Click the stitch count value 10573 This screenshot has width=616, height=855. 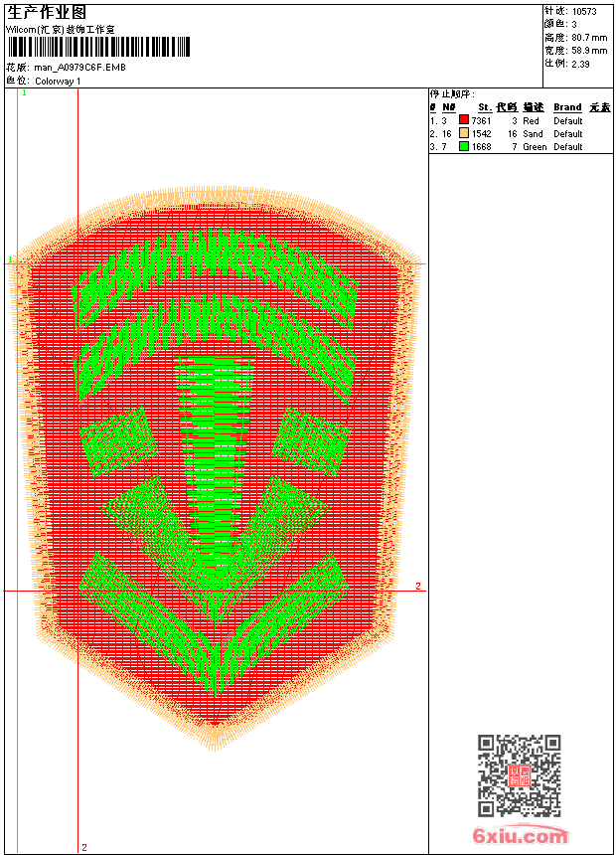click(x=584, y=11)
